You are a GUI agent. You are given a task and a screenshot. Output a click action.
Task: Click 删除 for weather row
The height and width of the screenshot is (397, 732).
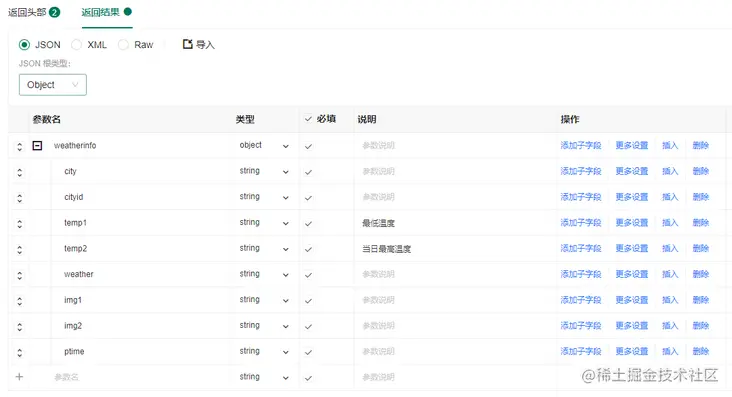[x=700, y=274]
